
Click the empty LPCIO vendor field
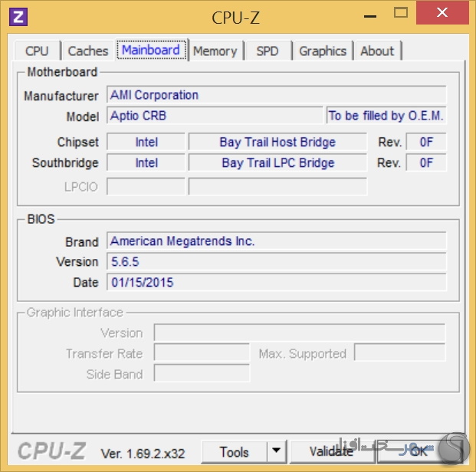tap(146, 187)
